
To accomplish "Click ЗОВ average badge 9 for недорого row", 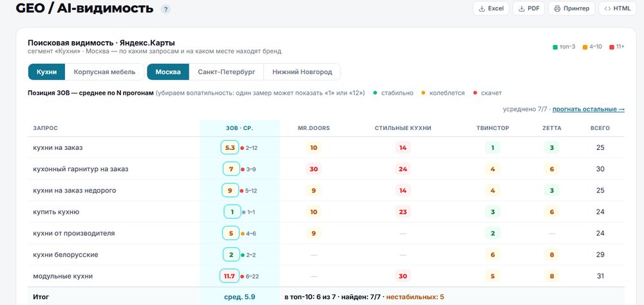I will (x=230, y=190).
